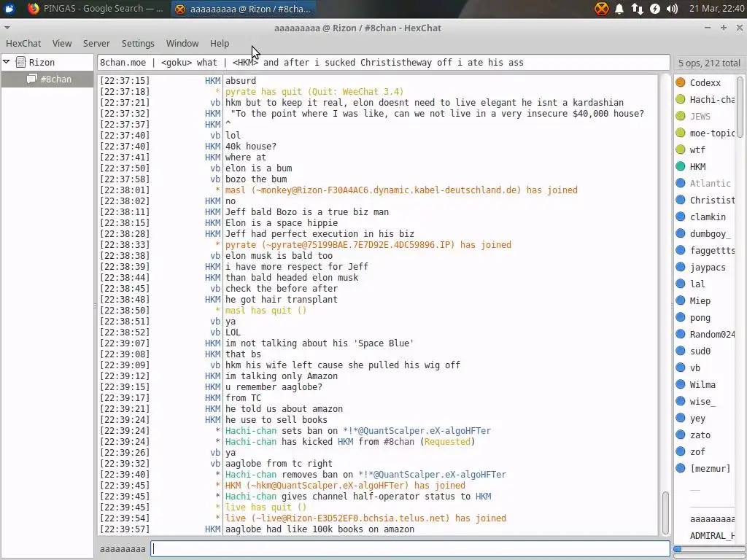The image size is (747, 560).
Task: Select the Rizon server entry
Action: (x=42, y=63)
